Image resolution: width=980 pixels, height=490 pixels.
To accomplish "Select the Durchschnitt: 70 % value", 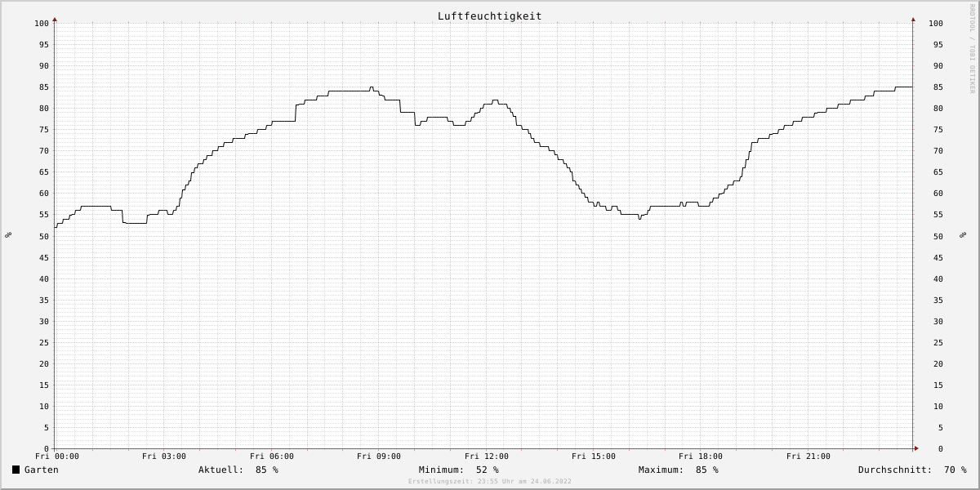I will click(x=912, y=470).
